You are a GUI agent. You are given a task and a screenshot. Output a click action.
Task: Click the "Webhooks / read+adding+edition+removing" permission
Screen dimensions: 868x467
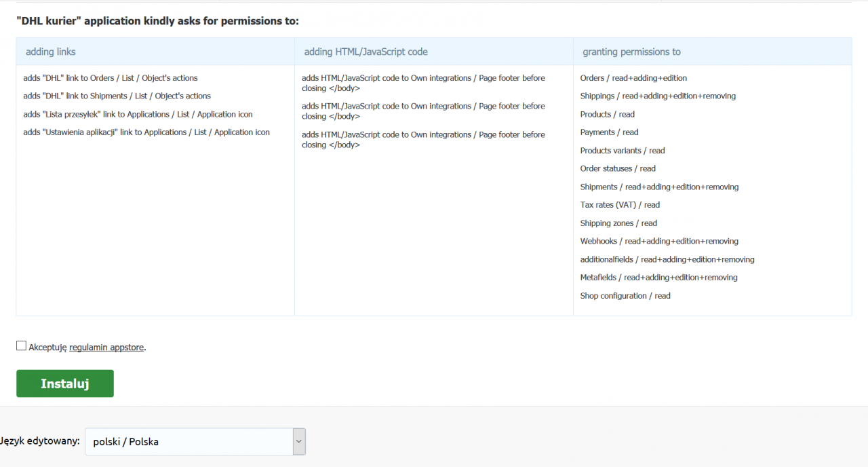tap(659, 241)
